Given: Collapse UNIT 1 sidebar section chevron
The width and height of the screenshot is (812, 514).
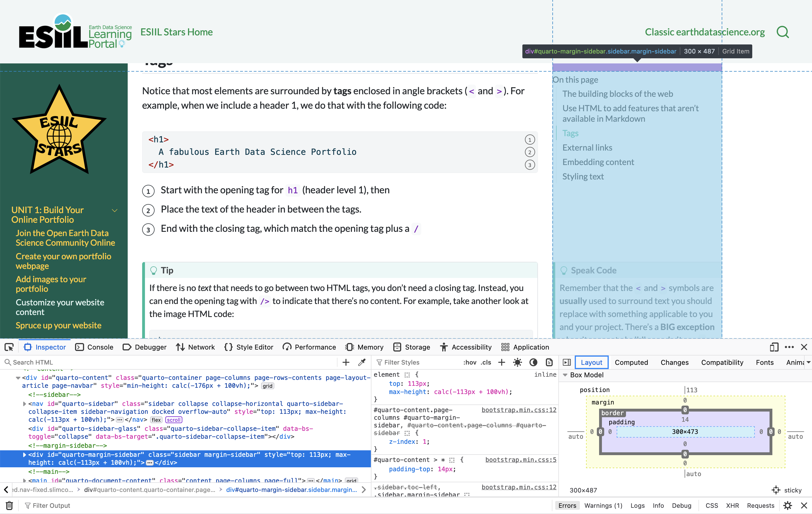Looking at the screenshot, I should click(x=115, y=210).
